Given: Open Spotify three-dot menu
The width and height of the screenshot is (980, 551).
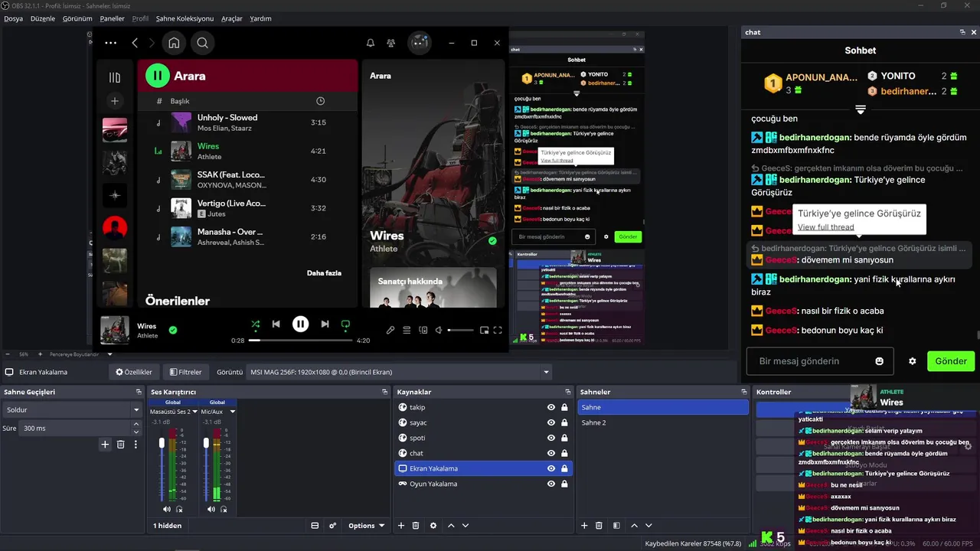Looking at the screenshot, I should 110,43.
